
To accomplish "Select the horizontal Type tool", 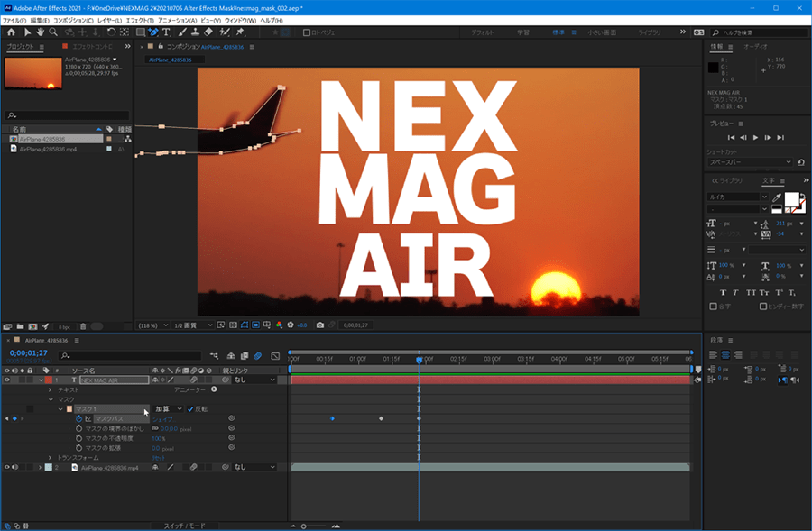I will tap(166, 32).
